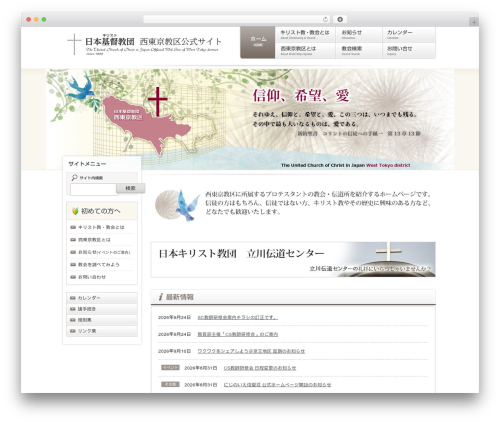Click the yellow macOS minimize button
The width and height of the screenshot is (500, 423).
coord(36,20)
